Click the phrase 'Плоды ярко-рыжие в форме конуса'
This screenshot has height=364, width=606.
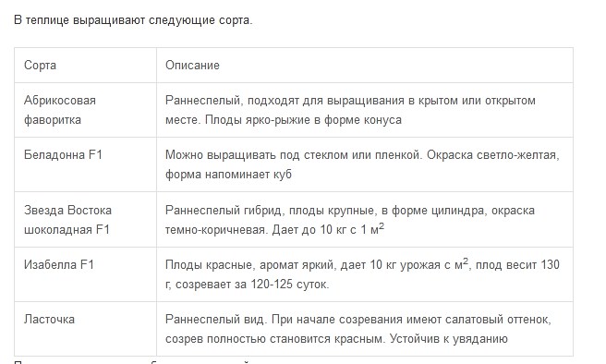coord(303,120)
